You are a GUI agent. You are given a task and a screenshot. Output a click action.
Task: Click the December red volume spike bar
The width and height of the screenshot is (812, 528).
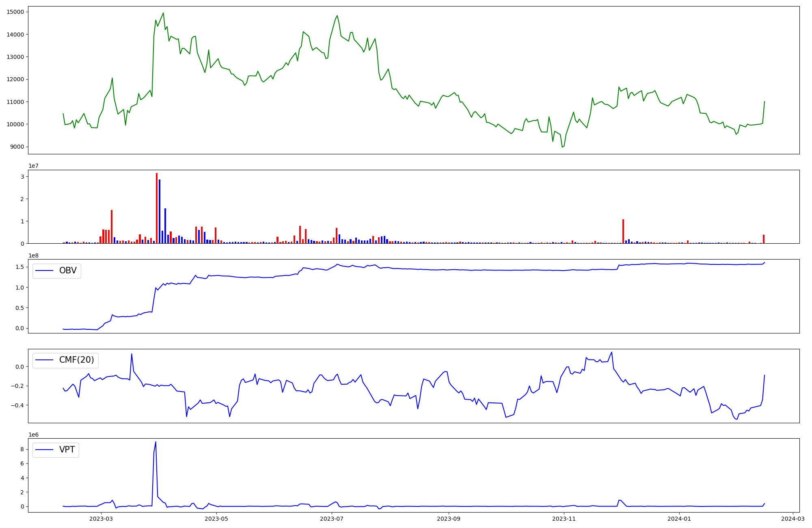(x=623, y=232)
